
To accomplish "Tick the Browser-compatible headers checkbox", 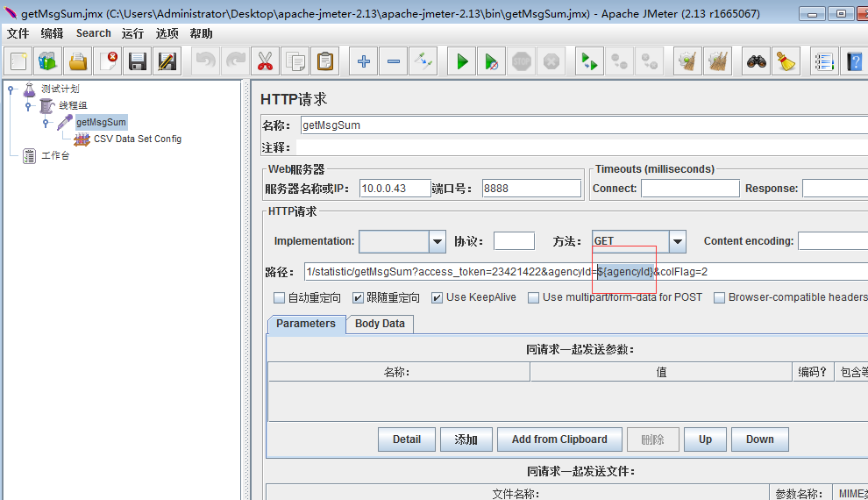I will pos(719,298).
